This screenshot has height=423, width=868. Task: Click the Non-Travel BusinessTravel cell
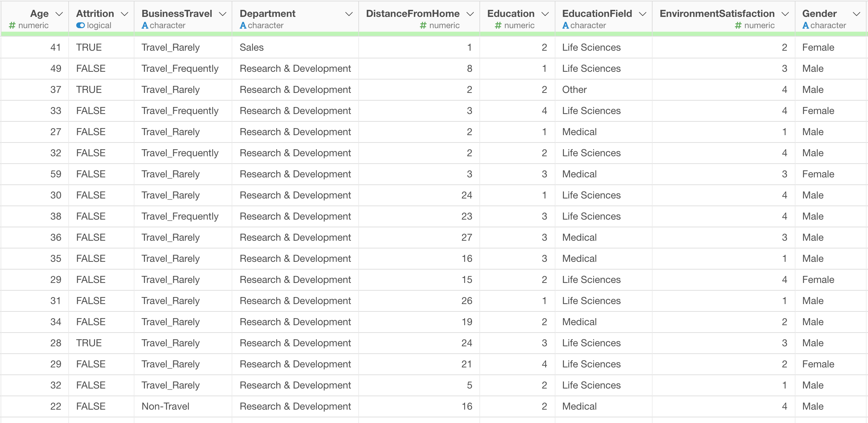(x=183, y=406)
